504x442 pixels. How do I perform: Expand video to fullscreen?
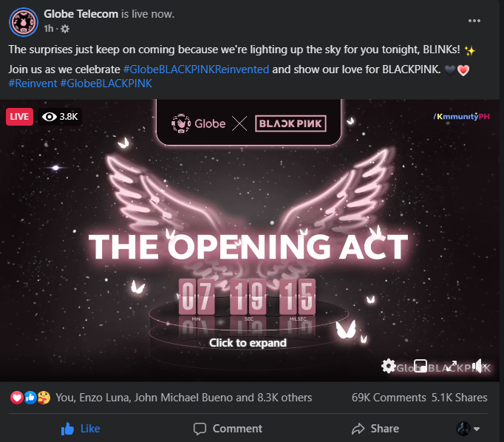pyautogui.click(x=452, y=366)
